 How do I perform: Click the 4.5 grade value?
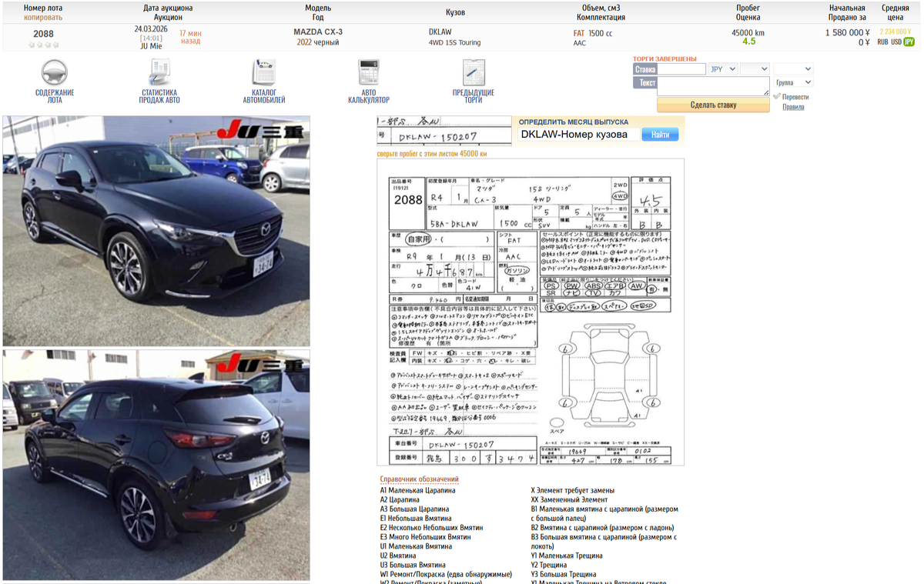(748, 42)
